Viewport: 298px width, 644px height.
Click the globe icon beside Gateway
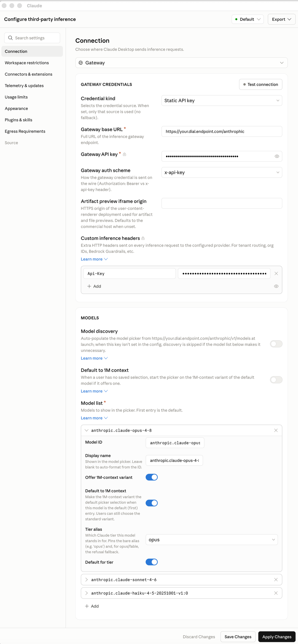click(81, 63)
